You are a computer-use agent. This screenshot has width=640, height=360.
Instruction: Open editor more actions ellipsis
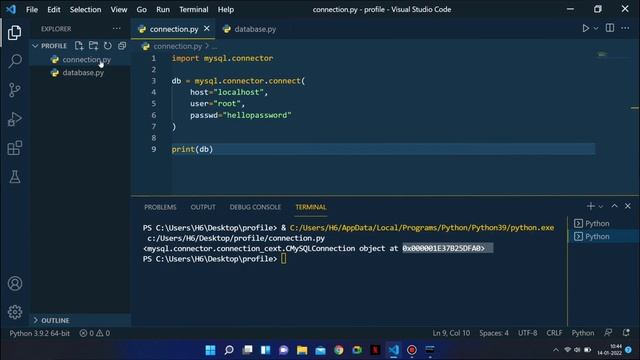pos(625,28)
